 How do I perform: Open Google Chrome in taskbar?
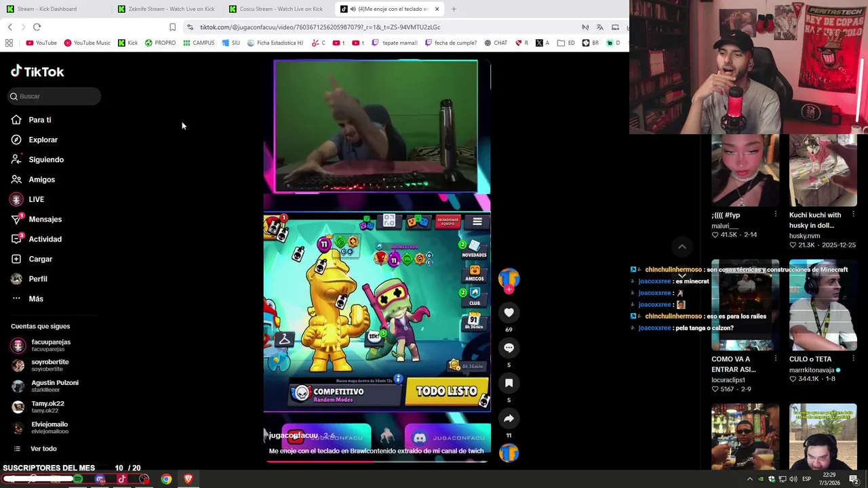166,479
